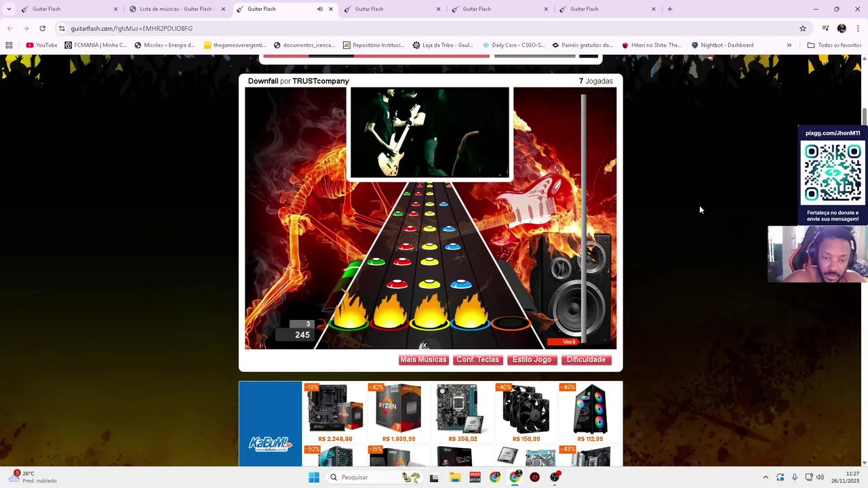Viewport: 868px width, 488px height.
Task: Click the orange fret button on guitar neck
Action: [510, 323]
